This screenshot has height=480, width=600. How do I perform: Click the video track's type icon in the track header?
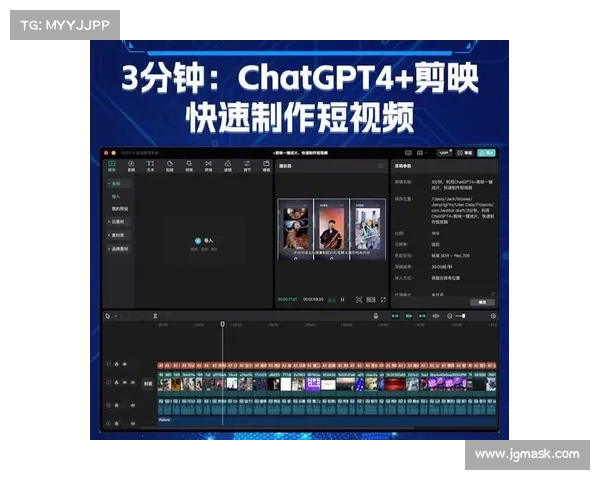click(109, 382)
